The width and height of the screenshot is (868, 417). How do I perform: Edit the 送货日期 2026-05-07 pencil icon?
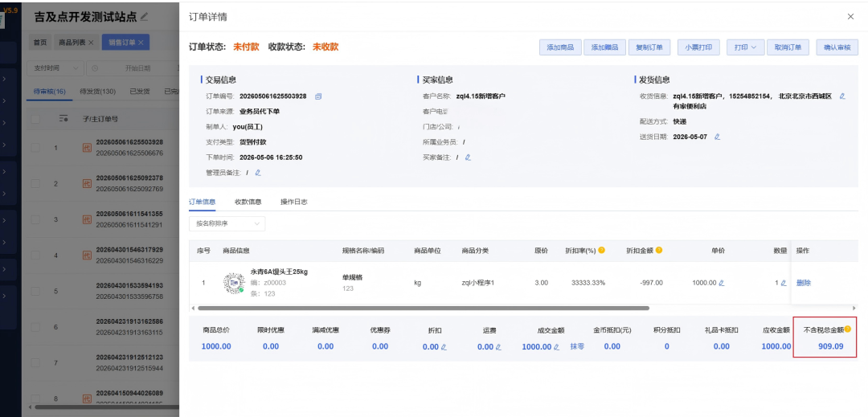pyautogui.click(x=718, y=137)
